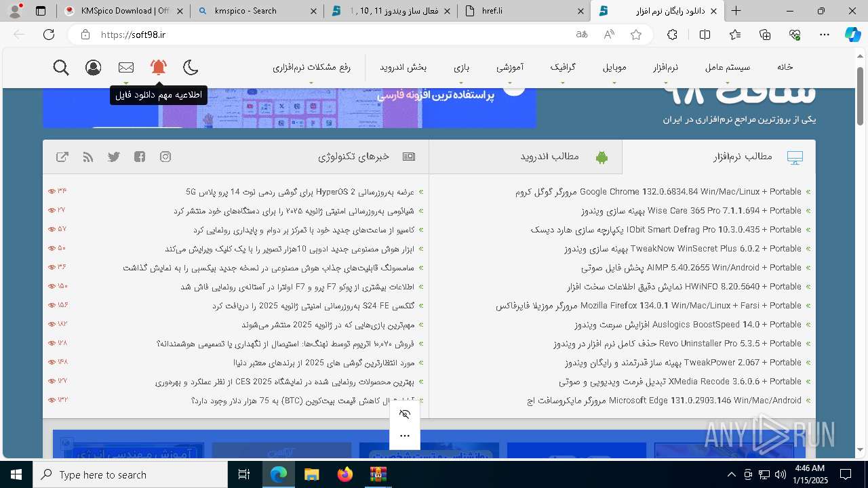Switch to kmspico - Search tab

click(x=256, y=11)
